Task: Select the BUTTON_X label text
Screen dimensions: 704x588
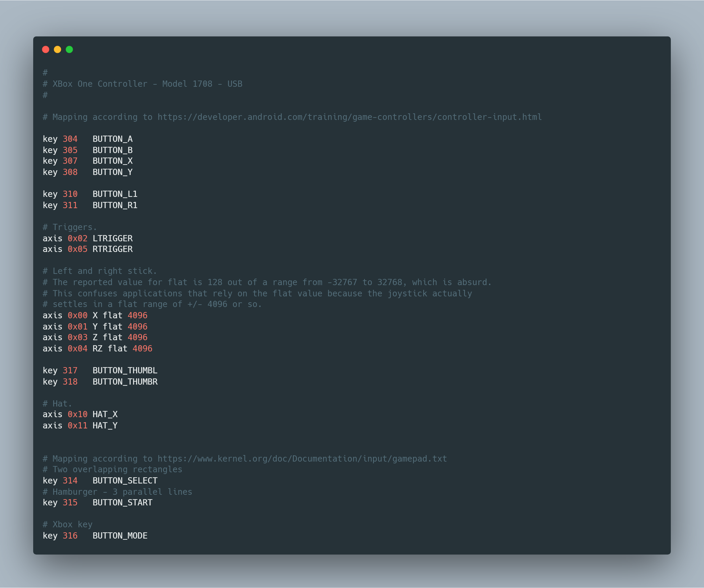Action: click(113, 161)
